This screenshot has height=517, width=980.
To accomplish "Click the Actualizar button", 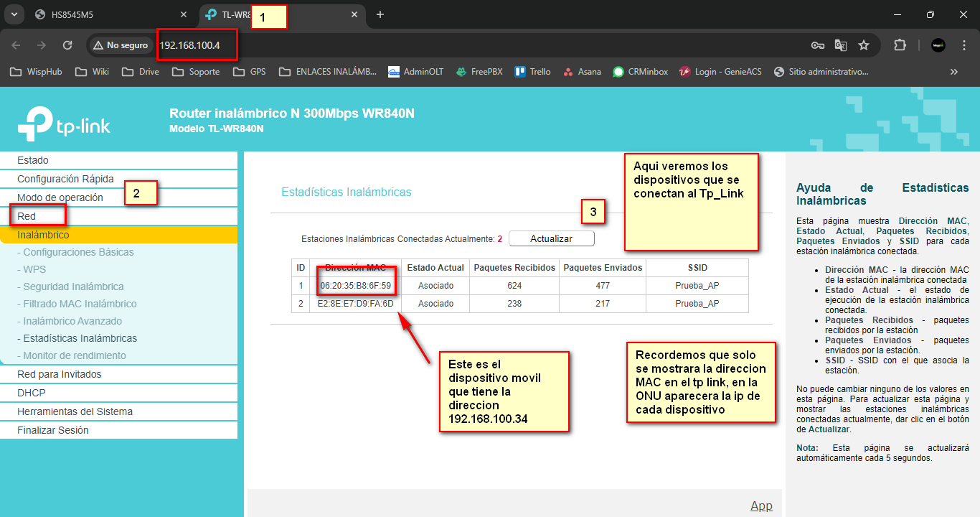I will pos(551,238).
